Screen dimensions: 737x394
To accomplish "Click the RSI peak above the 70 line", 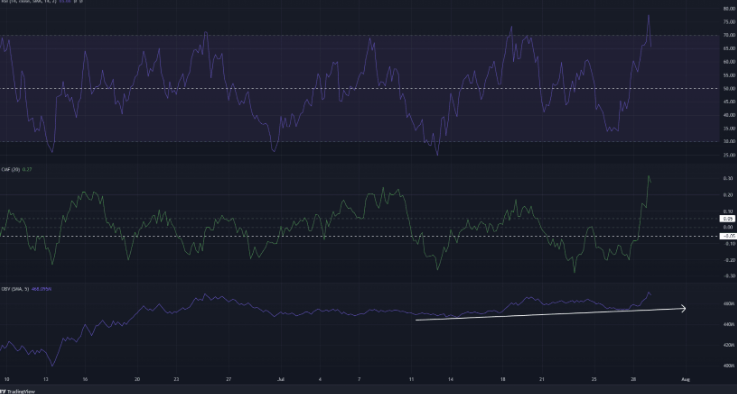I will pyautogui.click(x=649, y=16).
